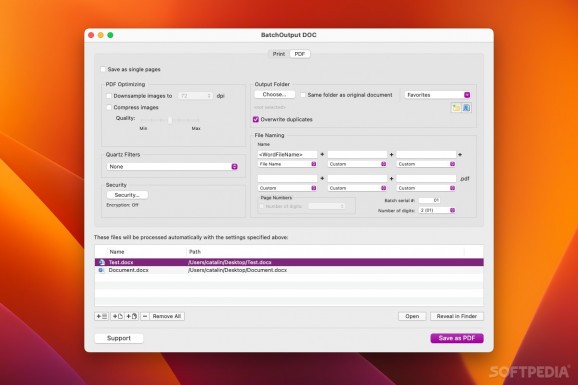Open the Security... settings button

tap(127, 195)
